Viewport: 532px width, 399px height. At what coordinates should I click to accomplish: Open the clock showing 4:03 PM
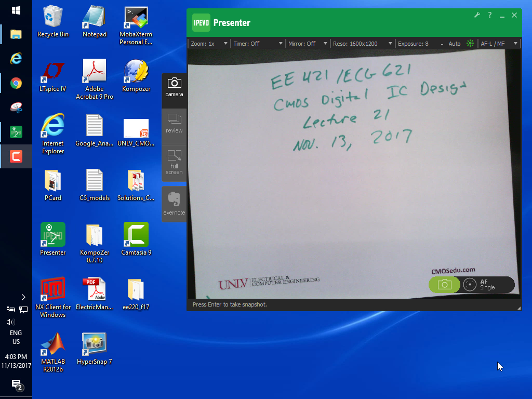click(16, 361)
